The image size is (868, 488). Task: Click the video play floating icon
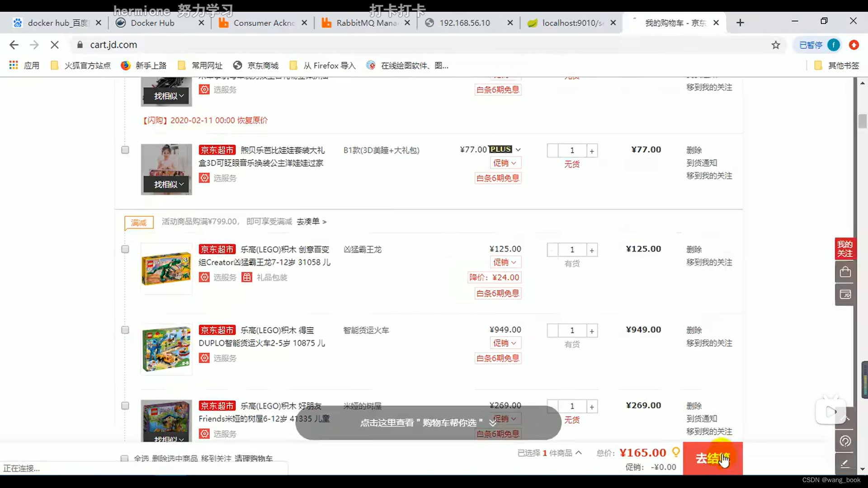[830, 411]
